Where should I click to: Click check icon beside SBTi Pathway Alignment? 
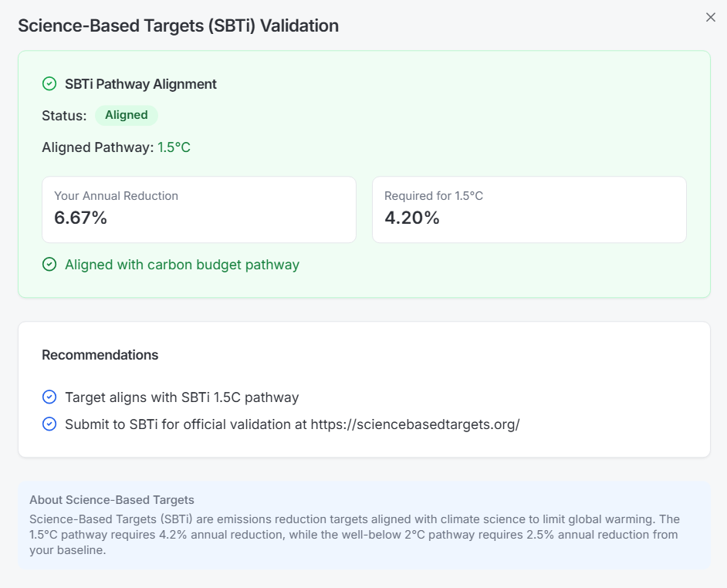49,84
